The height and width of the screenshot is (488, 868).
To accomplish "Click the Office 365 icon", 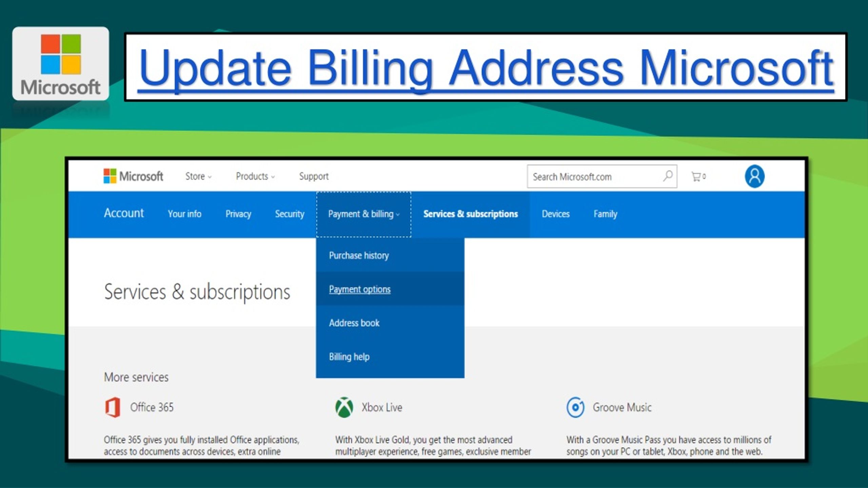I will (x=113, y=407).
